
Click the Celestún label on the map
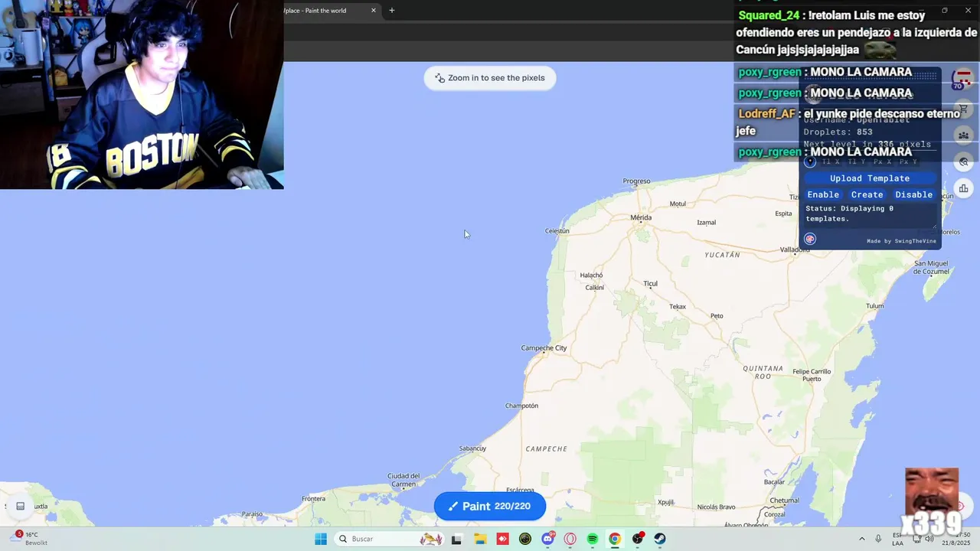click(x=557, y=231)
